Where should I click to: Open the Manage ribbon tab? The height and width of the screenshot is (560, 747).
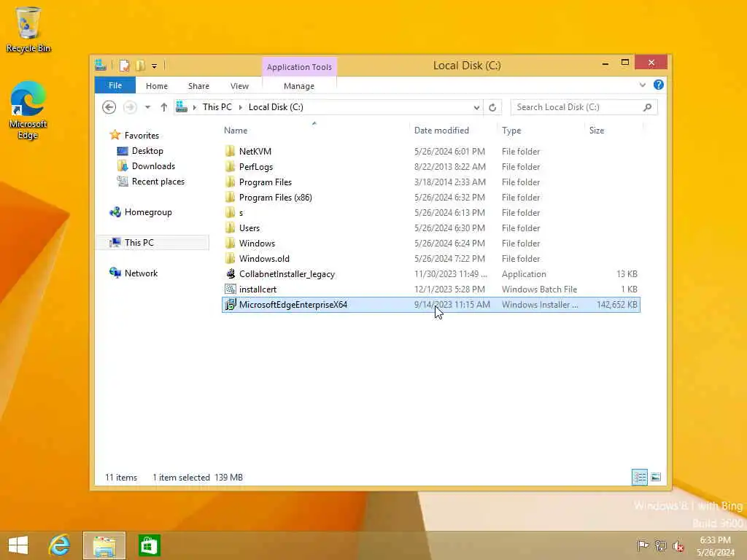299,86
